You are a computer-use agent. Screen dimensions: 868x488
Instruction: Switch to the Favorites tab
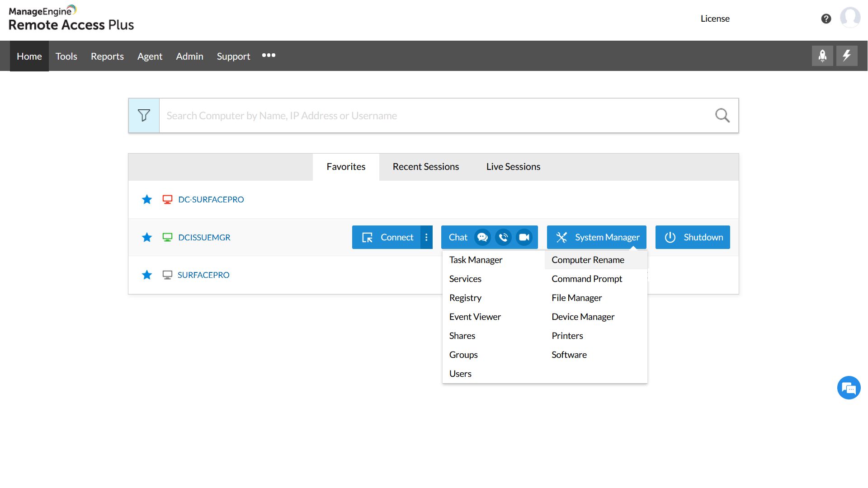(346, 167)
